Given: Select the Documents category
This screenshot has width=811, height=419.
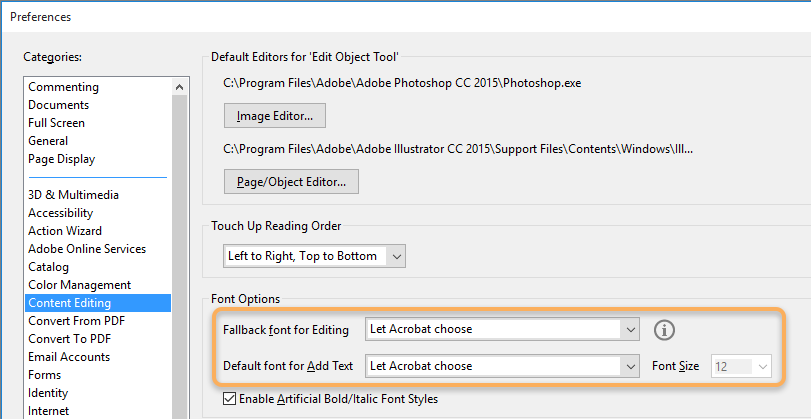Looking at the screenshot, I should coord(58,105).
